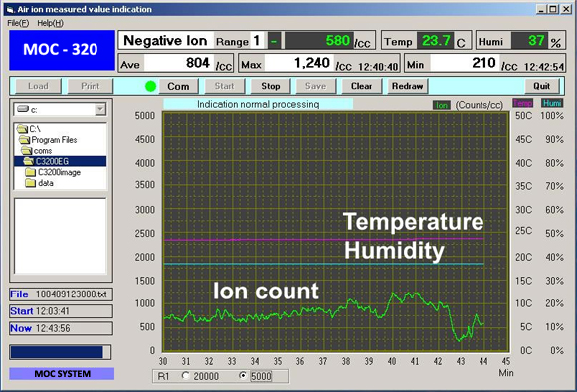The height and width of the screenshot is (392, 577).
Task: Click the Temp legend swatch above the chart
Action: coord(522,103)
